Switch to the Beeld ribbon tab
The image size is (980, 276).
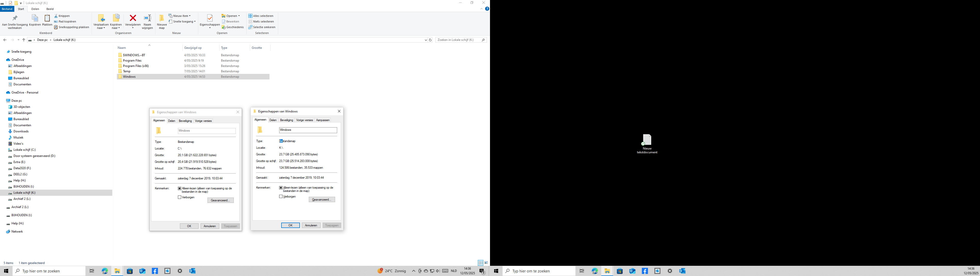[50, 9]
